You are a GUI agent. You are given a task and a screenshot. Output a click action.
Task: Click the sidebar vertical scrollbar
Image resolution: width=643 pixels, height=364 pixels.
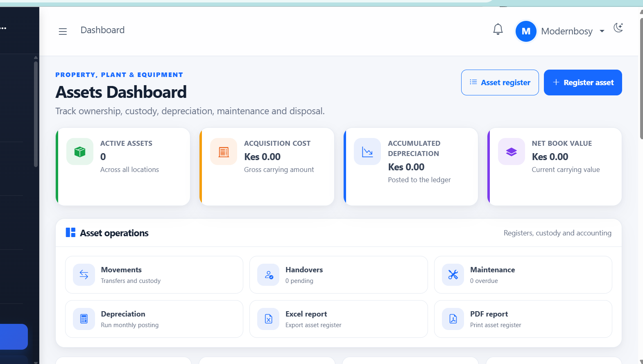(36, 115)
